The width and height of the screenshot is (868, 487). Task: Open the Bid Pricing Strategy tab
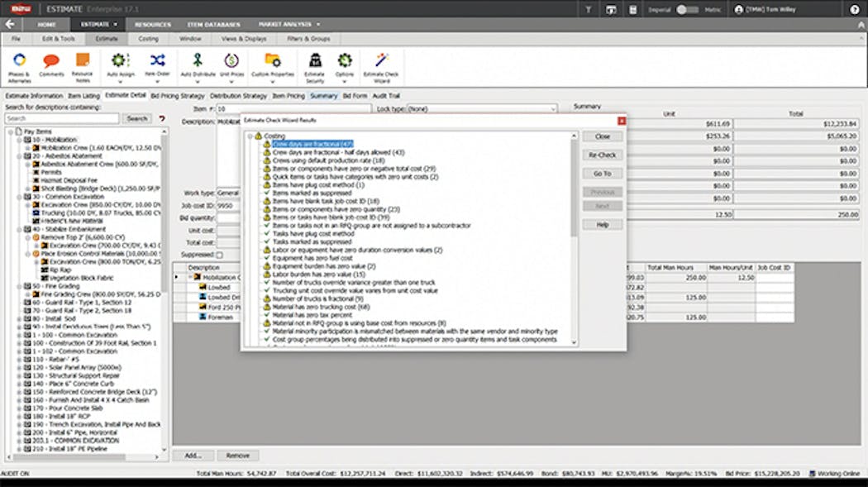point(178,96)
